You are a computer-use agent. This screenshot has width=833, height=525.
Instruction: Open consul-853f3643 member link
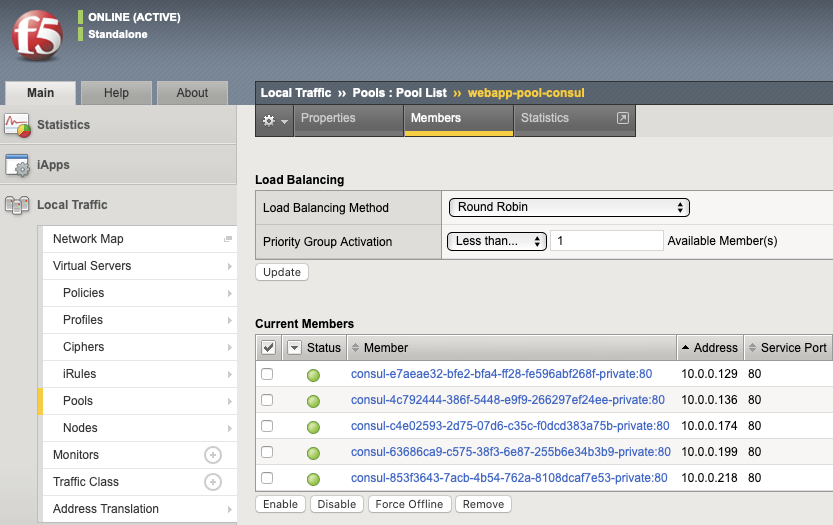point(509,478)
